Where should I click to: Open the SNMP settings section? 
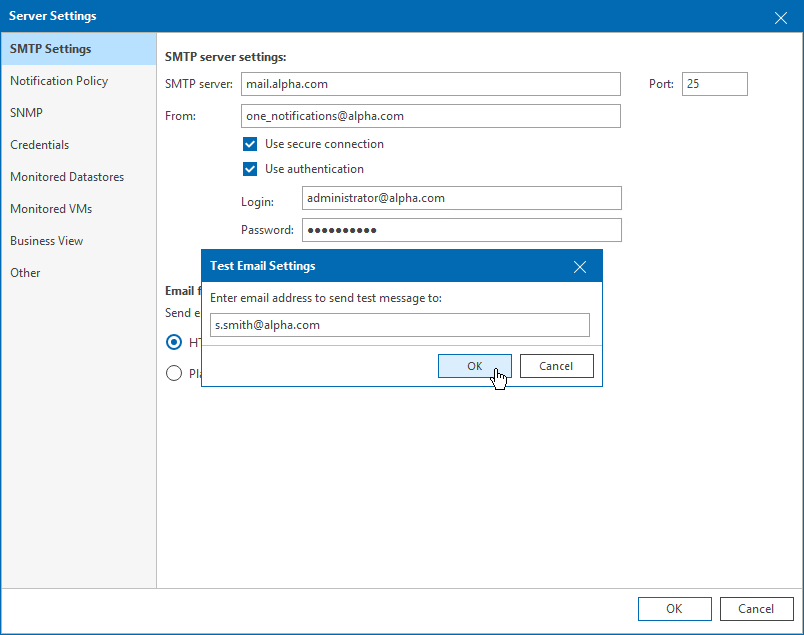tap(27, 113)
